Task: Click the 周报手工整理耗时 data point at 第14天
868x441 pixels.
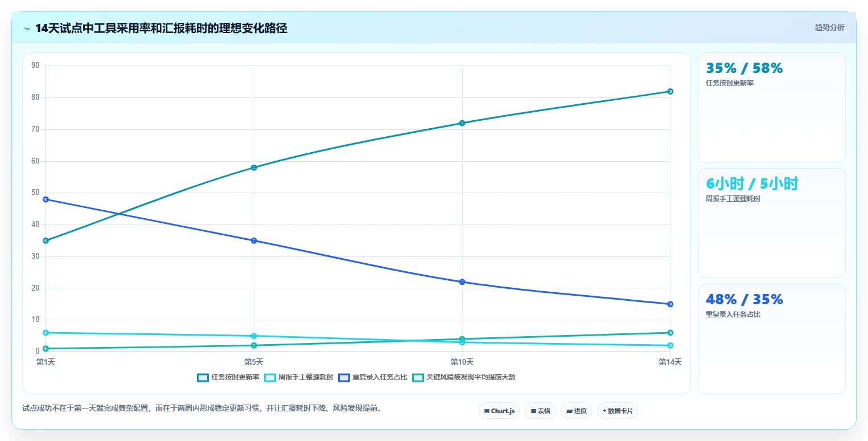Action: (x=670, y=345)
